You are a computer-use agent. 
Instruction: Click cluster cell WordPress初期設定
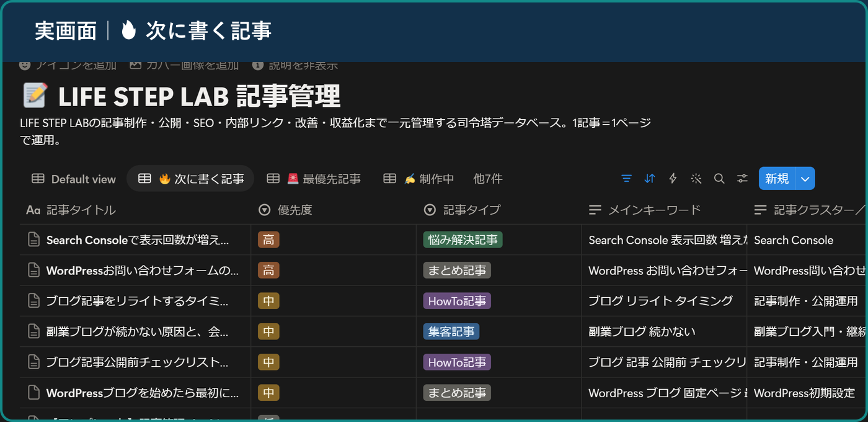pyautogui.click(x=805, y=393)
